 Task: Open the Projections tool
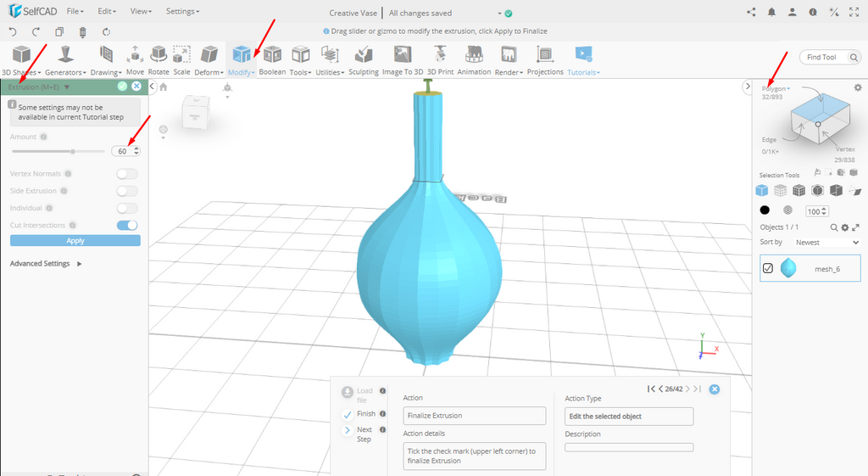[545, 60]
